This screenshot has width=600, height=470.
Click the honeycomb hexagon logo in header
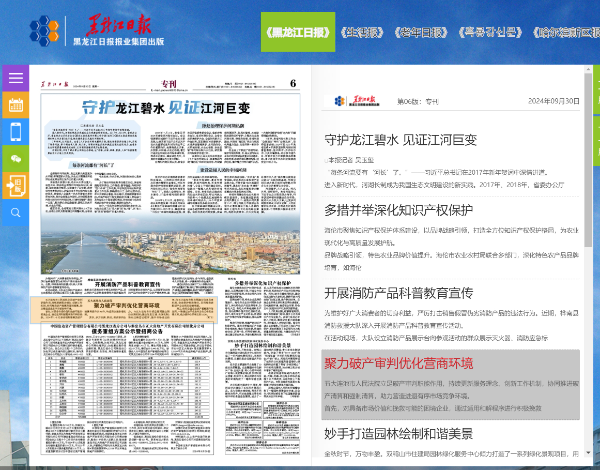tap(44, 31)
